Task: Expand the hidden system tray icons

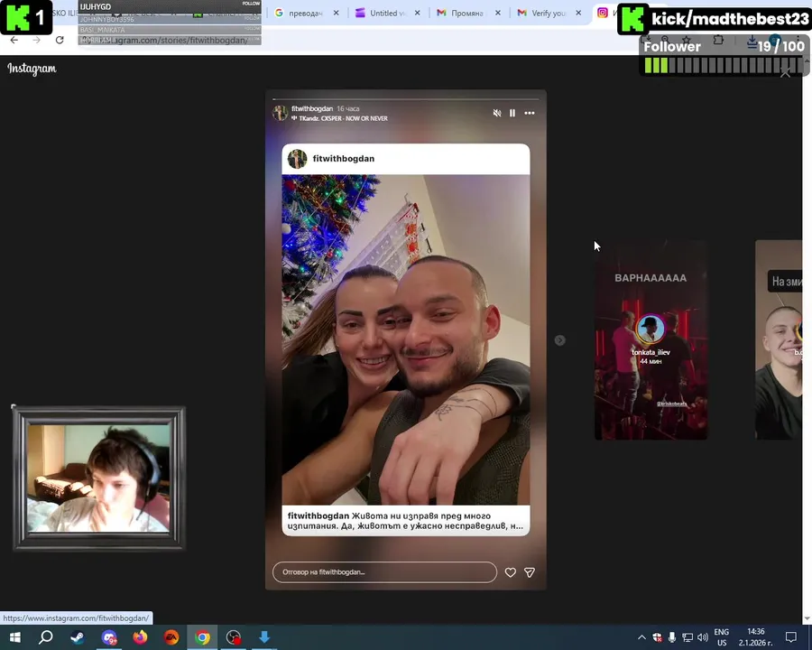Action: (641, 637)
